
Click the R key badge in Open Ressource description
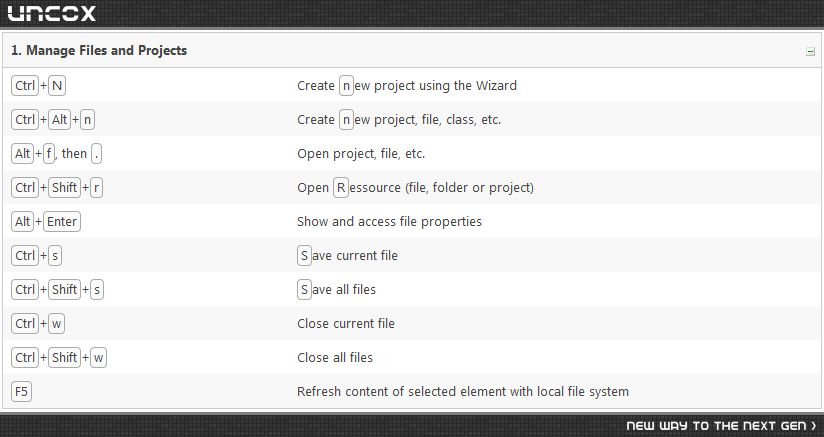pos(341,188)
